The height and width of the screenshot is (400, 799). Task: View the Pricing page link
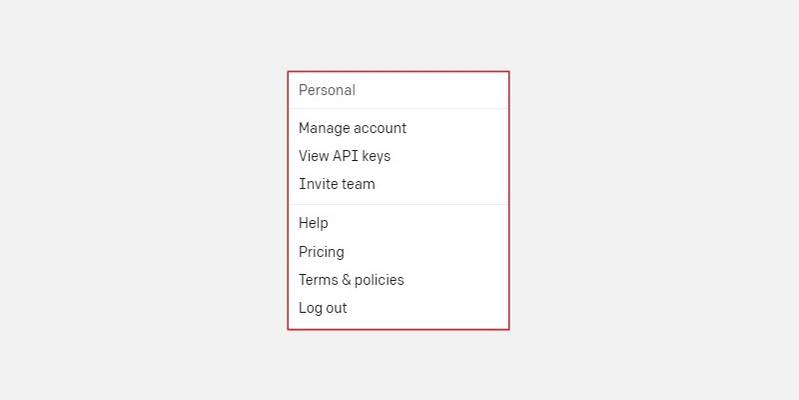click(x=321, y=252)
